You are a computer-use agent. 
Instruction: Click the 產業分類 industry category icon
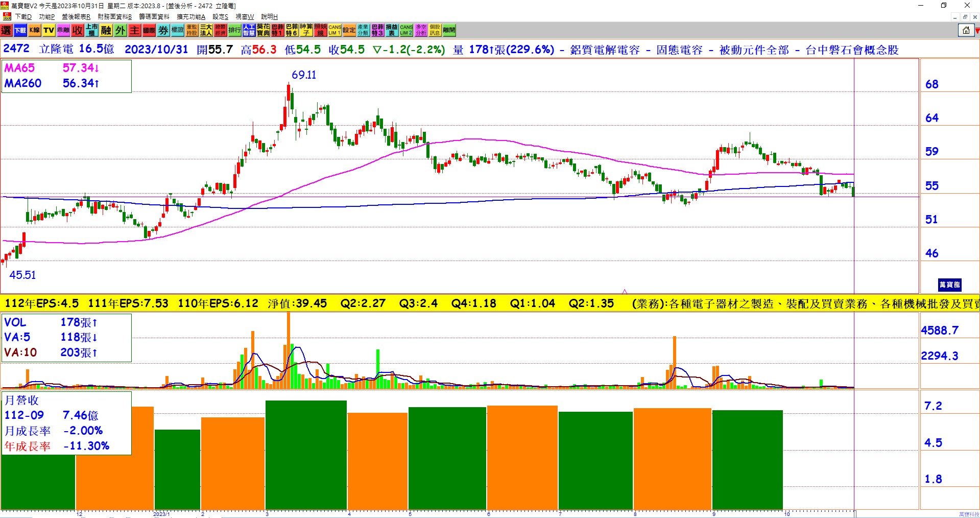pyautogui.click(x=363, y=31)
